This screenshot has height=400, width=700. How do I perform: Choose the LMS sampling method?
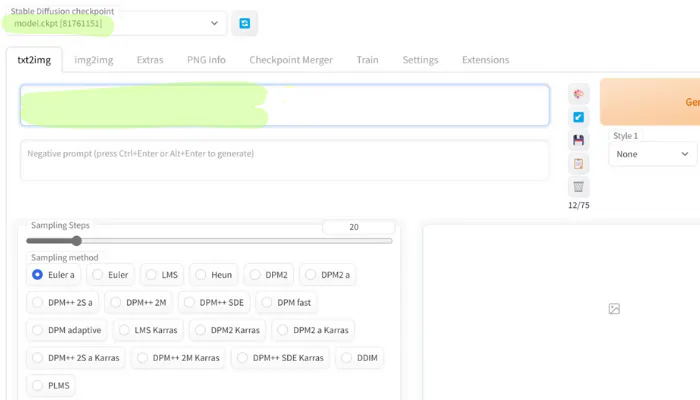162,275
